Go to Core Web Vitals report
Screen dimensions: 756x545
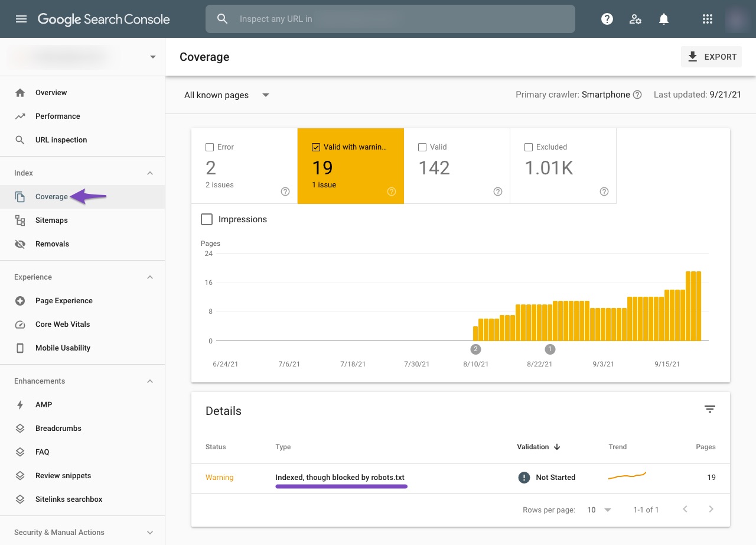[63, 325]
